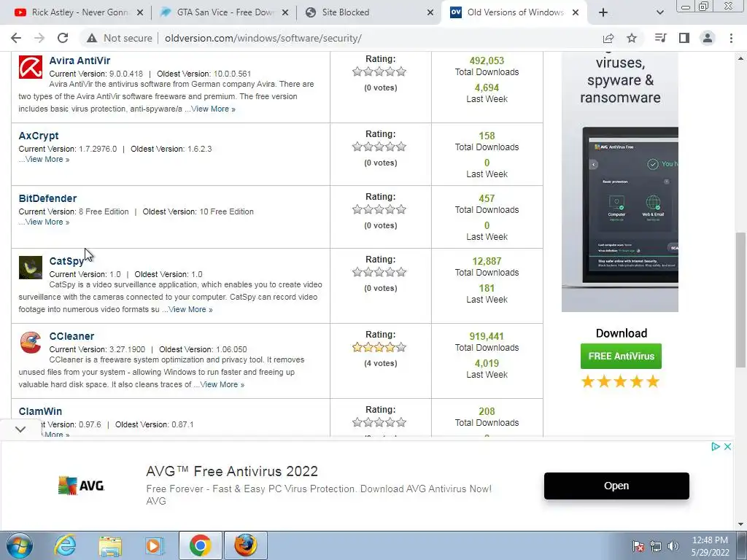The image size is (747, 560).
Task: Click the Avira AntiVir logo icon
Action: click(x=31, y=67)
